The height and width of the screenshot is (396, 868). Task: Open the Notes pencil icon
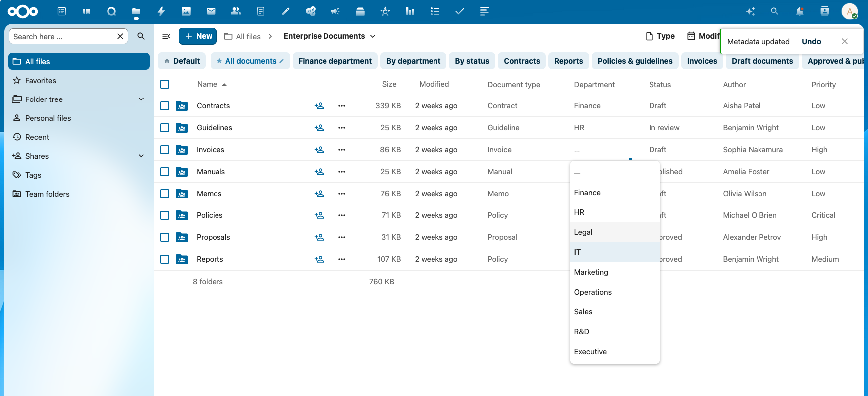pos(286,11)
